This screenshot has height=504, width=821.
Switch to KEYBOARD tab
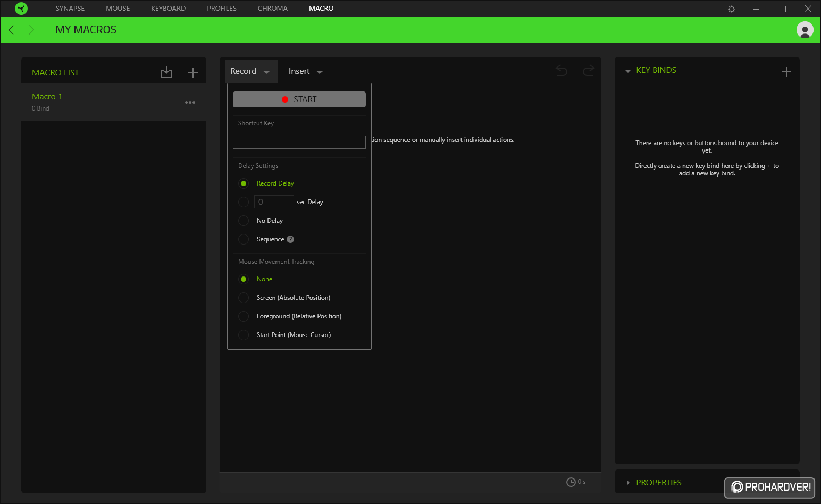point(168,9)
